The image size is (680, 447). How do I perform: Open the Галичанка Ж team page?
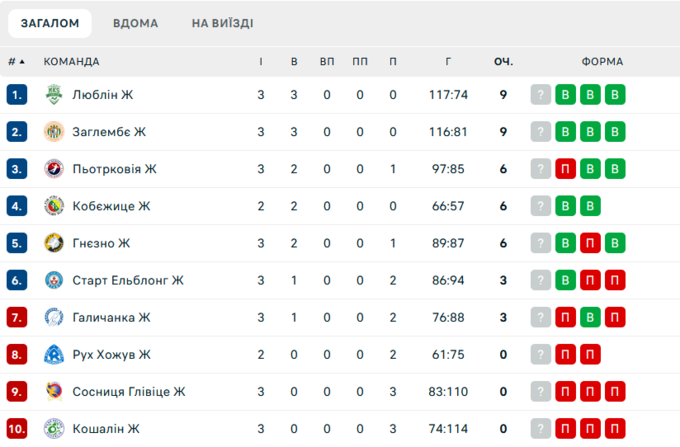click(111, 318)
